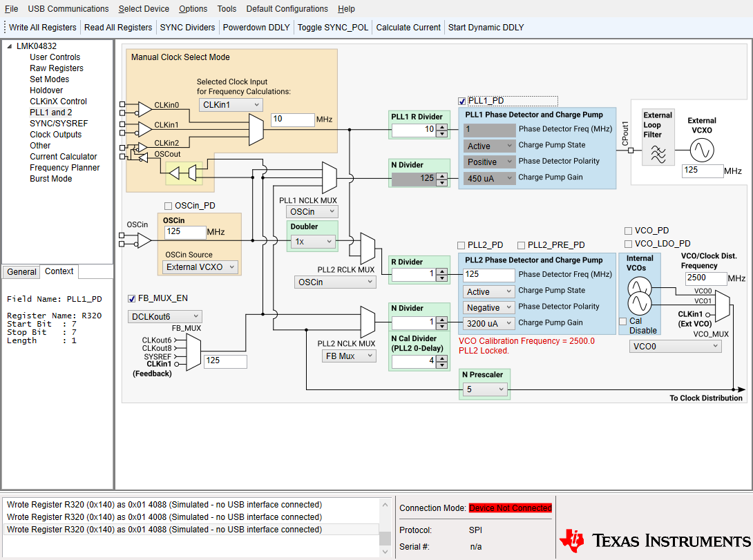Click the FB_MUX multiplexer symbol
The image size is (753, 560).
(193, 352)
